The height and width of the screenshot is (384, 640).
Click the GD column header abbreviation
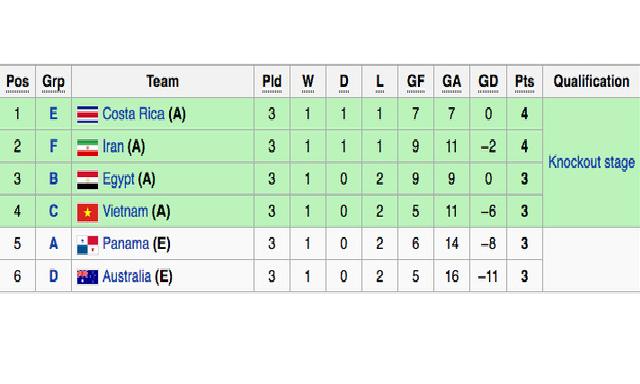coord(488,81)
